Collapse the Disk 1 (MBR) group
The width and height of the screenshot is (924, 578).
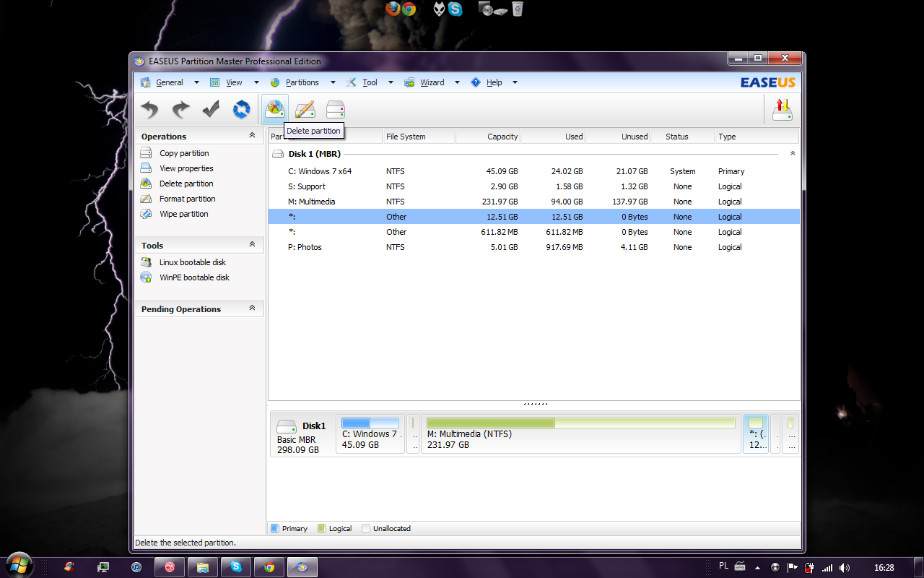pos(793,154)
